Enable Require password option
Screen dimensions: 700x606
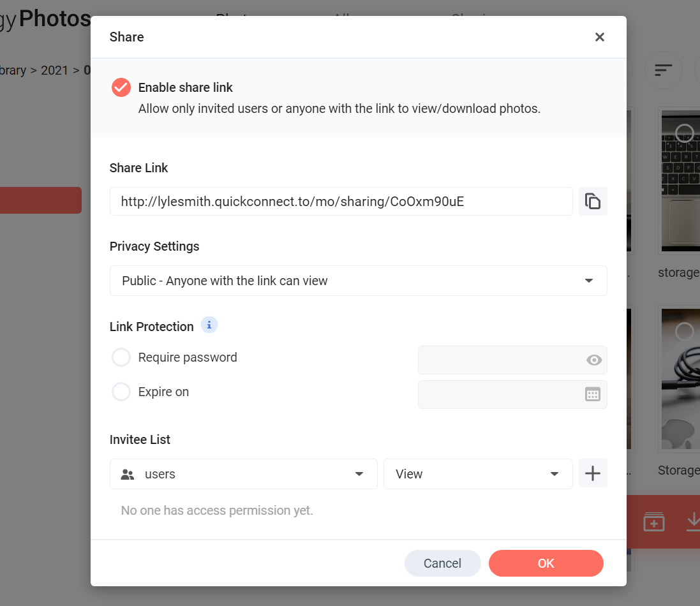click(121, 357)
